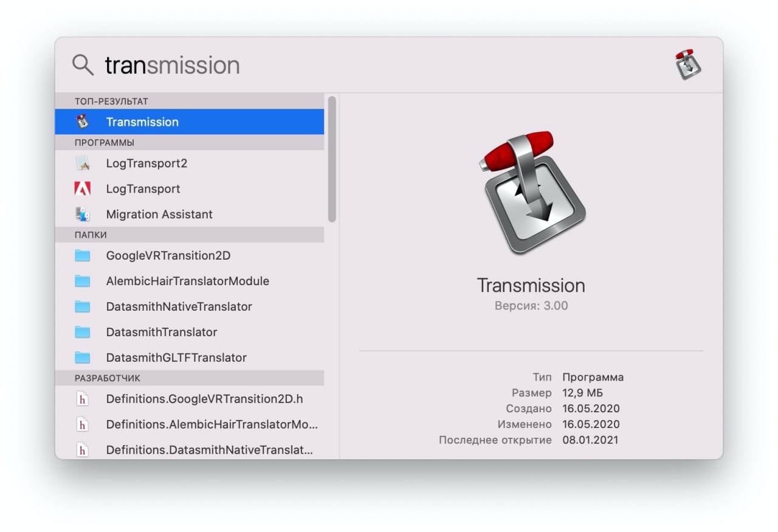The image size is (778, 532).
Task: Click the AlembicHairTranslatorModule folder icon
Action: click(83, 281)
